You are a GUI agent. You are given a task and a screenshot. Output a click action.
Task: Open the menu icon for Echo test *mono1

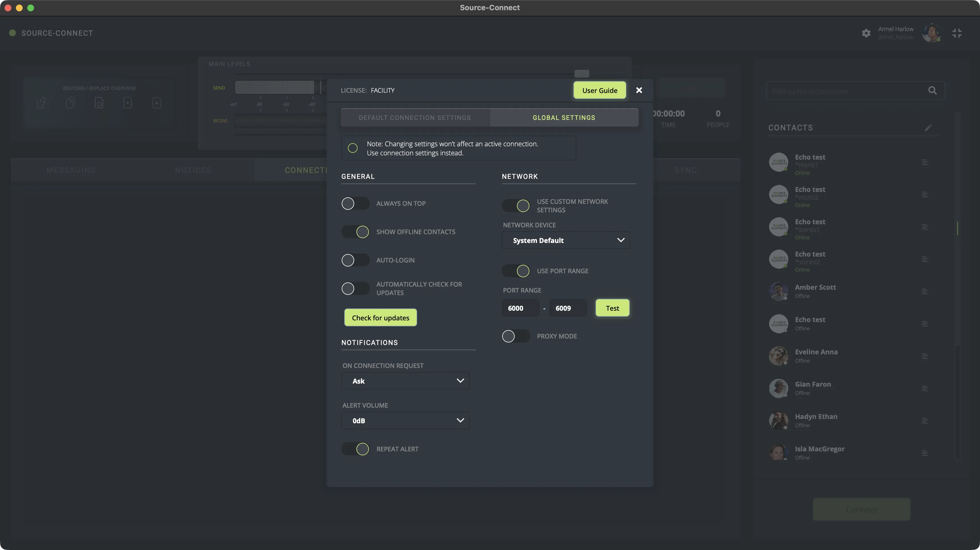(x=925, y=162)
